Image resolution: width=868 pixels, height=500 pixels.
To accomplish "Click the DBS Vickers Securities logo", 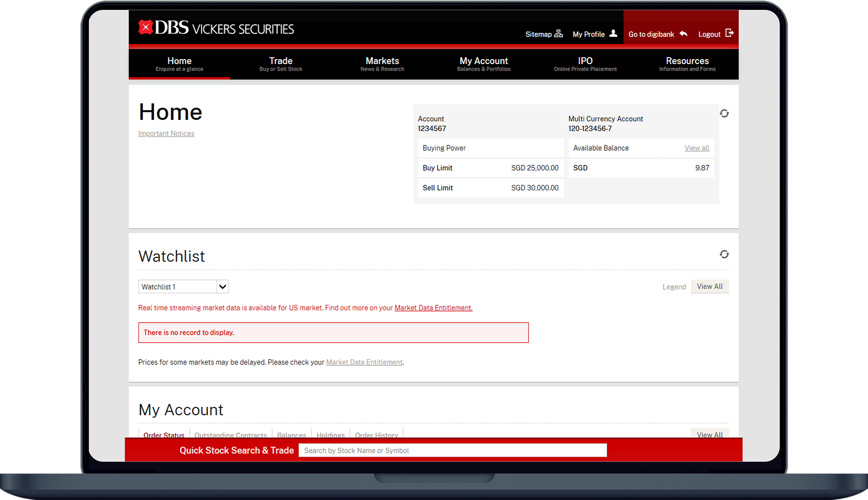I will (216, 28).
